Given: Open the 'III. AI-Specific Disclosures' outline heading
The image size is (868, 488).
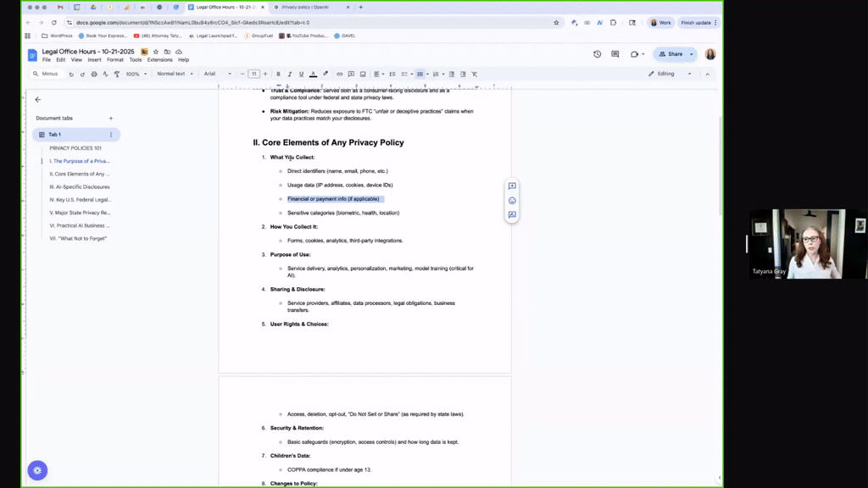Looking at the screenshot, I should [x=81, y=186].
